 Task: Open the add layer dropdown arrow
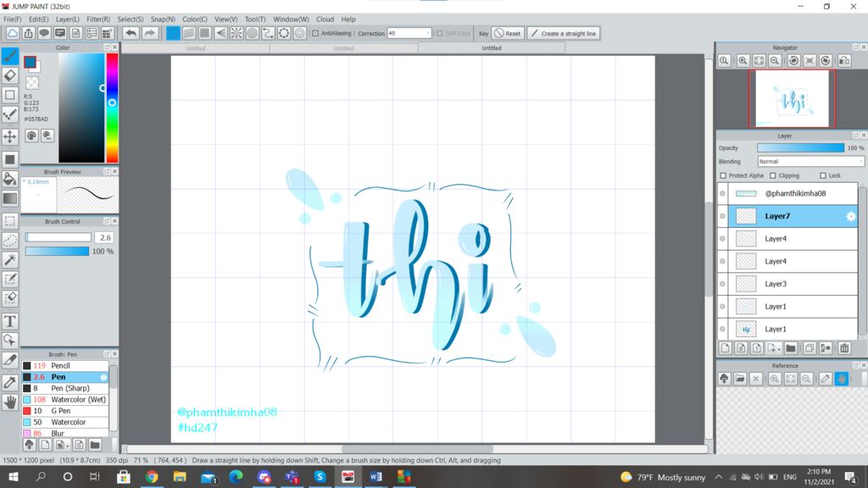pyautogui.click(x=779, y=349)
